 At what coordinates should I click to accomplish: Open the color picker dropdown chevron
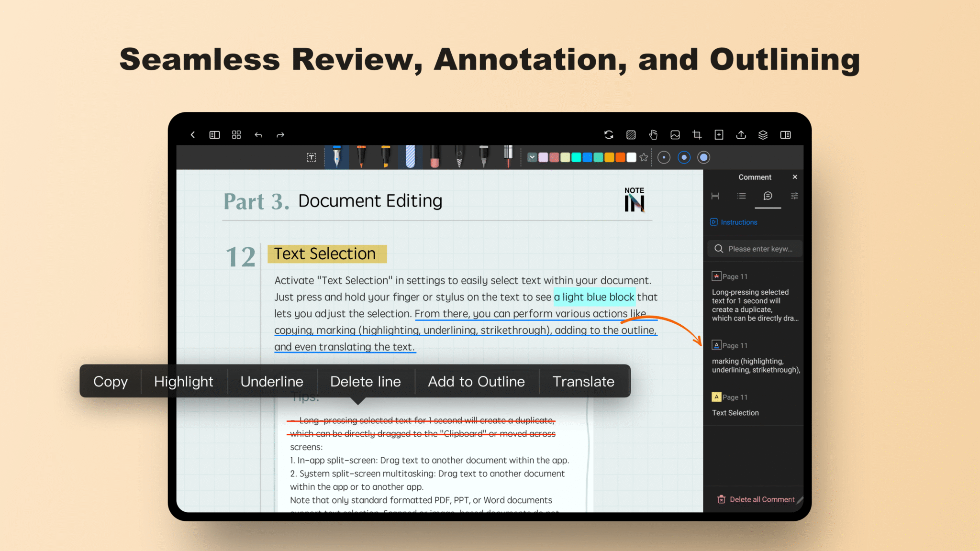[x=532, y=157]
